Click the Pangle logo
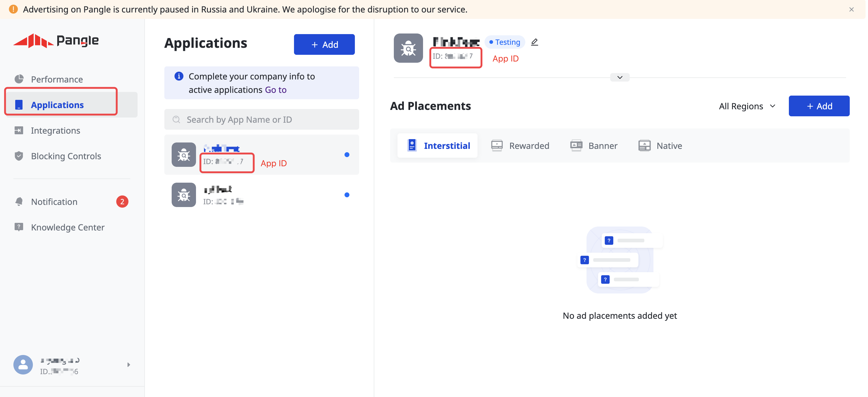The width and height of the screenshot is (868, 397). (x=56, y=41)
